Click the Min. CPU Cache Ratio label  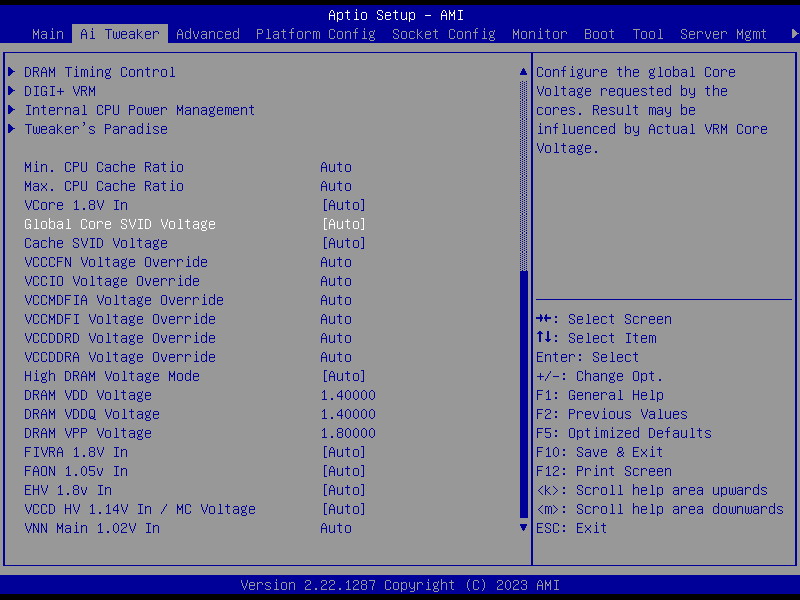[104, 167]
